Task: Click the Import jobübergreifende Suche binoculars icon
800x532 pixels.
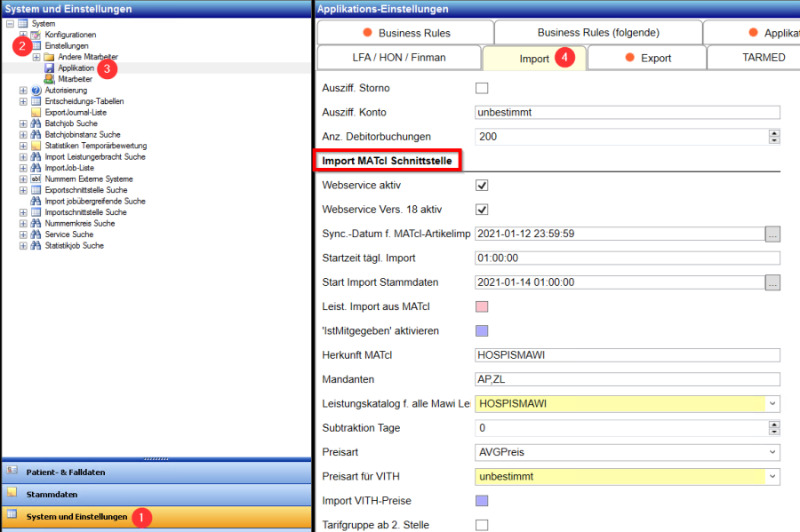Action: (36, 202)
